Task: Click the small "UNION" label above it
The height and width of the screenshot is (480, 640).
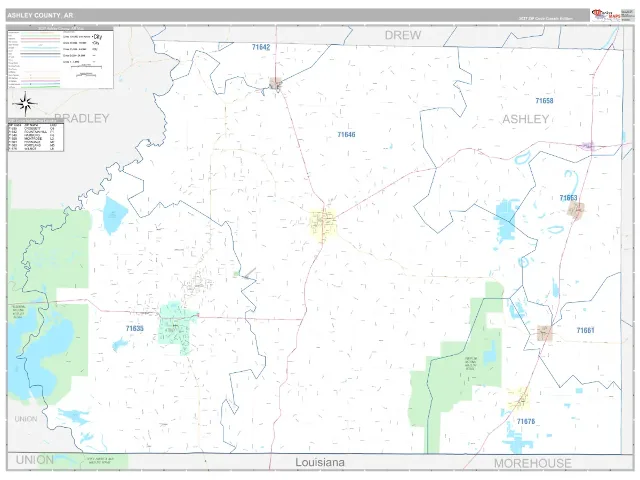Action: tap(26, 419)
